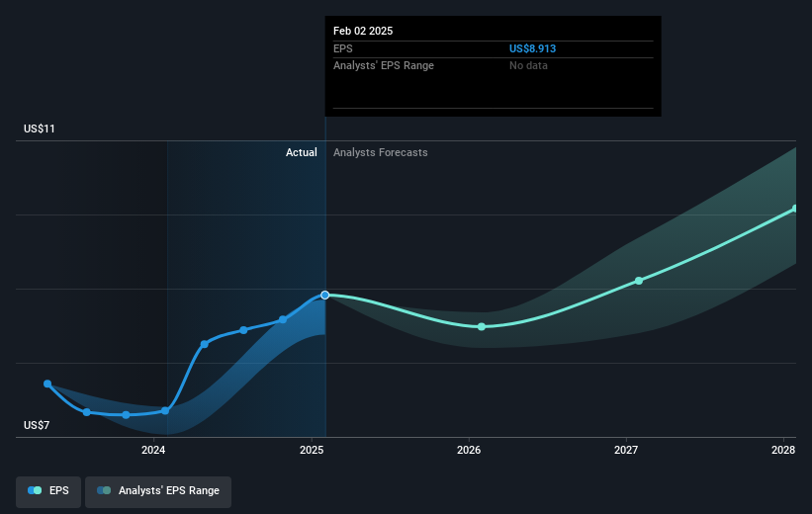The height and width of the screenshot is (514, 812).
Task: Click the 2027 forecast EPS data point
Action: 639,281
